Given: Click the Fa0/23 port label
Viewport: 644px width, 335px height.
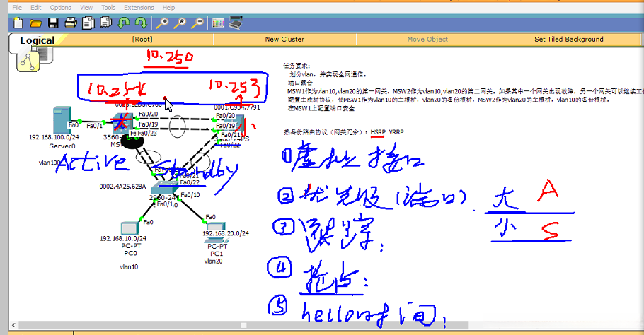Looking at the screenshot, I should pyautogui.click(x=147, y=134).
